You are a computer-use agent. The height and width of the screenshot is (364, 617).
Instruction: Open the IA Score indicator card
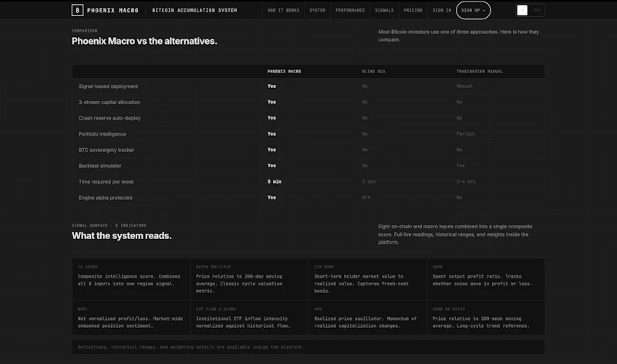click(131, 279)
